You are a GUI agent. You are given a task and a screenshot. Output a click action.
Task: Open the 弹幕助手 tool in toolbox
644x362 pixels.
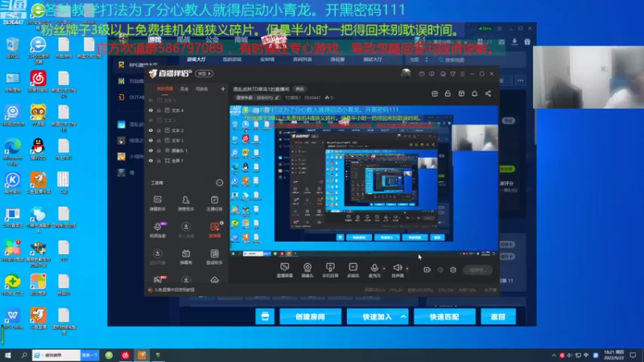tap(157, 204)
